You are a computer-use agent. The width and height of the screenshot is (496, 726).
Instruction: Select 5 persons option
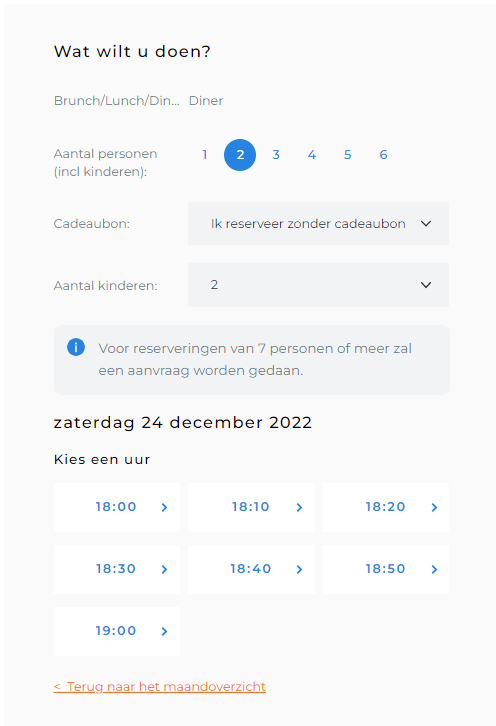tap(347, 155)
